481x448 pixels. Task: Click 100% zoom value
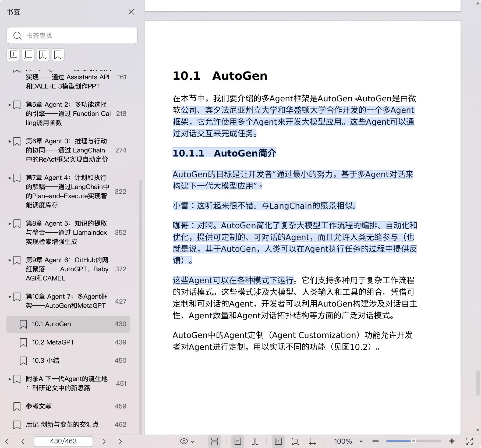tap(343, 441)
